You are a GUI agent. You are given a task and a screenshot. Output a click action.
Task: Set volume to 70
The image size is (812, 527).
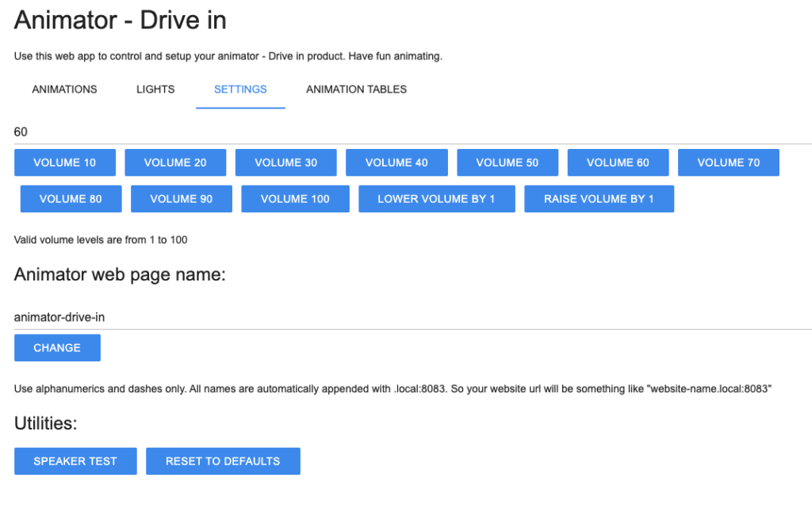tap(728, 162)
